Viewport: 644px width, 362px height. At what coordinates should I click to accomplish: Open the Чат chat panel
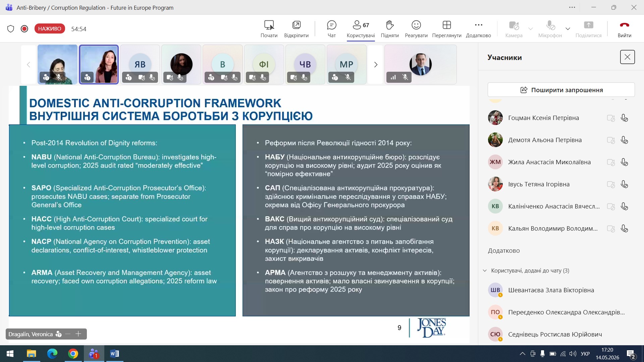pyautogui.click(x=331, y=29)
